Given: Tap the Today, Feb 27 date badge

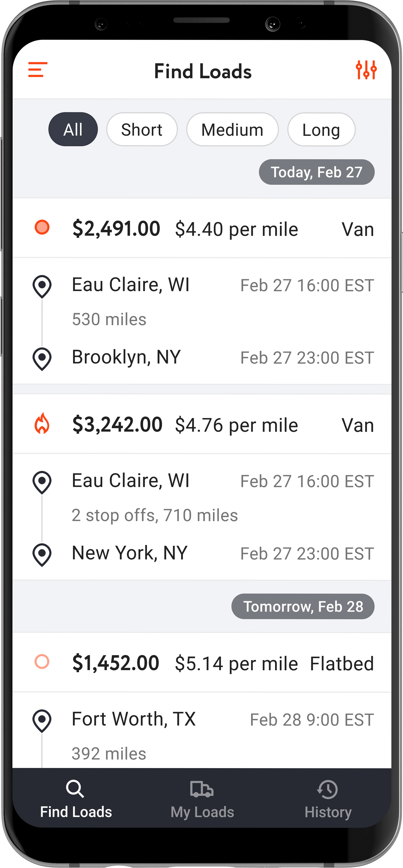Looking at the screenshot, I should pyautogui.click(x=316, y=172).
